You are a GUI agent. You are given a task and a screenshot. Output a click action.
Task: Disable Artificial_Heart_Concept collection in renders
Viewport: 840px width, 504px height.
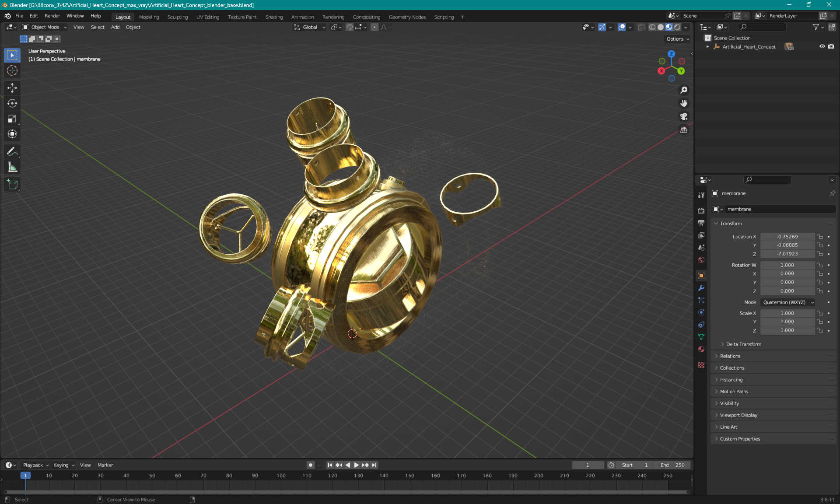[831, 46]
